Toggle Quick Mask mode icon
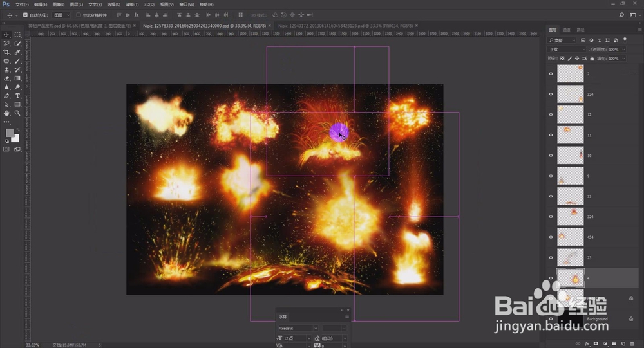Viewport: 644px width, 348px height. [x=6, y=149]
